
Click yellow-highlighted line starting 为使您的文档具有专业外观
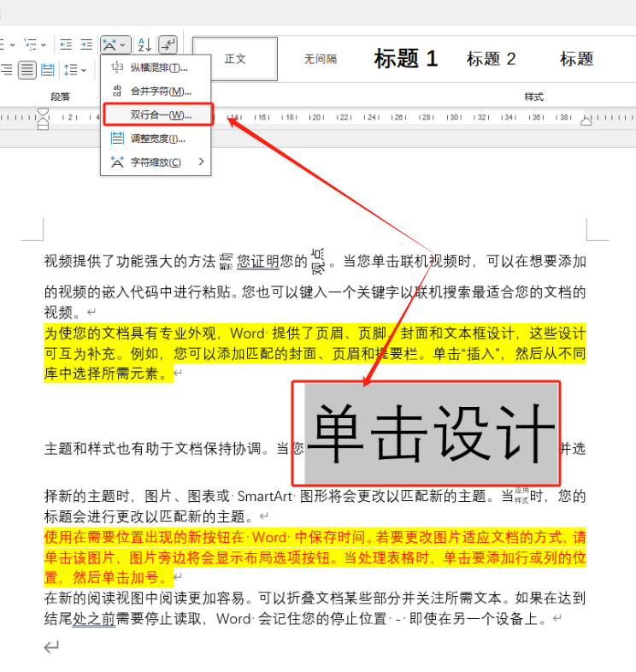pyautogui.click(x=315, y=333)
